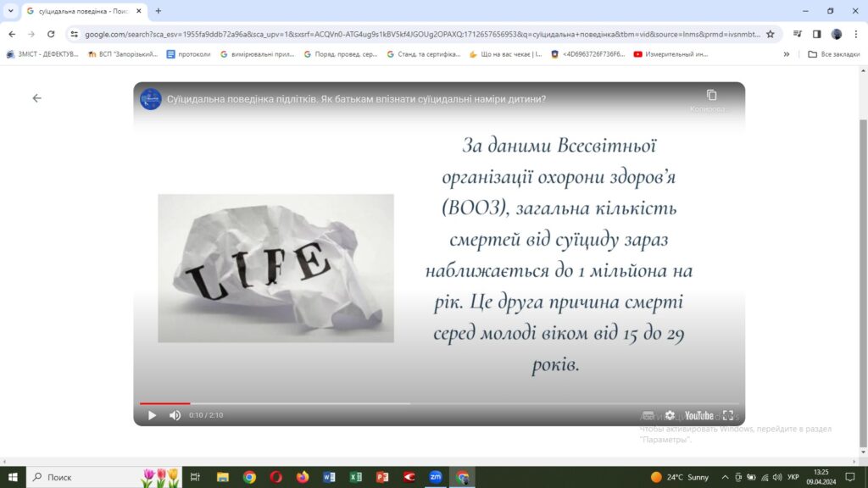This screenshot has width=868, height=488.
Task: View site information icon
Action: coord(75,34)
